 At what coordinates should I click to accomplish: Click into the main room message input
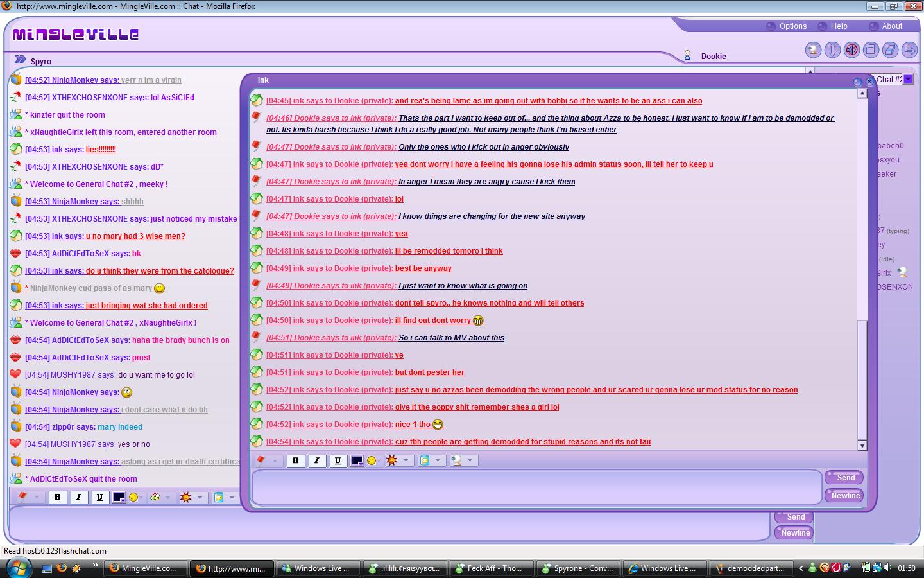point(389,524)
